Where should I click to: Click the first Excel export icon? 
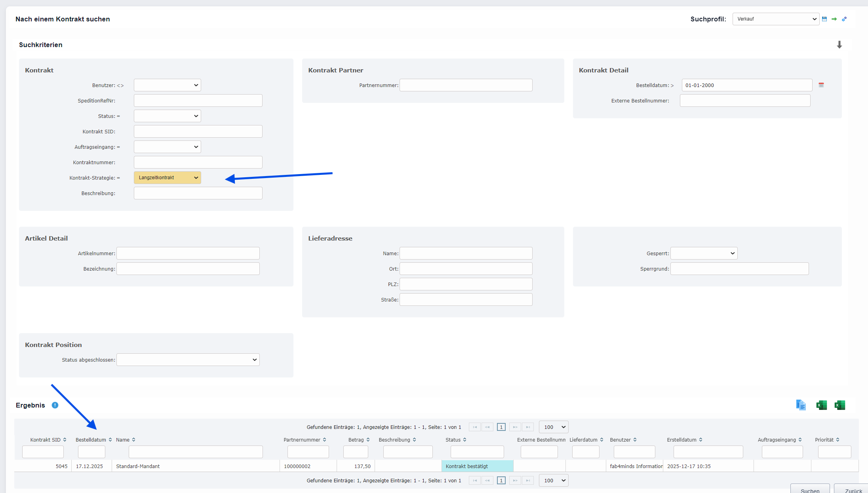[x=821, y=405]
